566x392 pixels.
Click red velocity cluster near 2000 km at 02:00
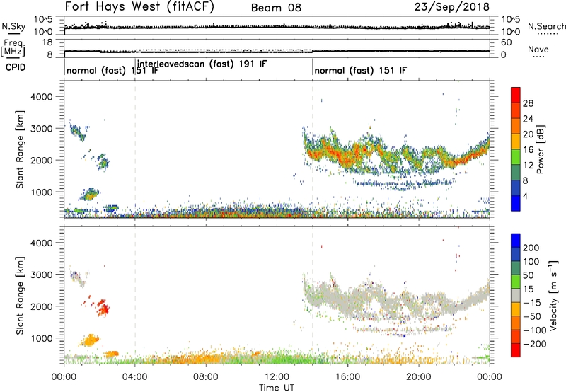103,308
